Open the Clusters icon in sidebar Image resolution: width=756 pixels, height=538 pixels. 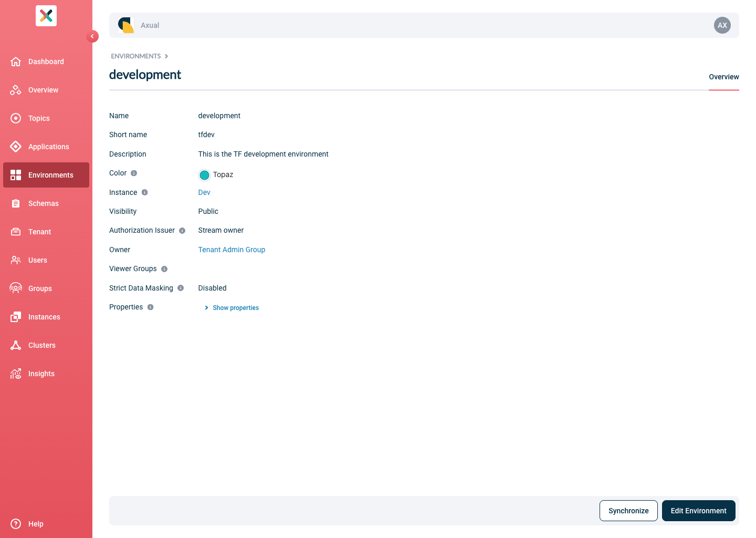16,345
